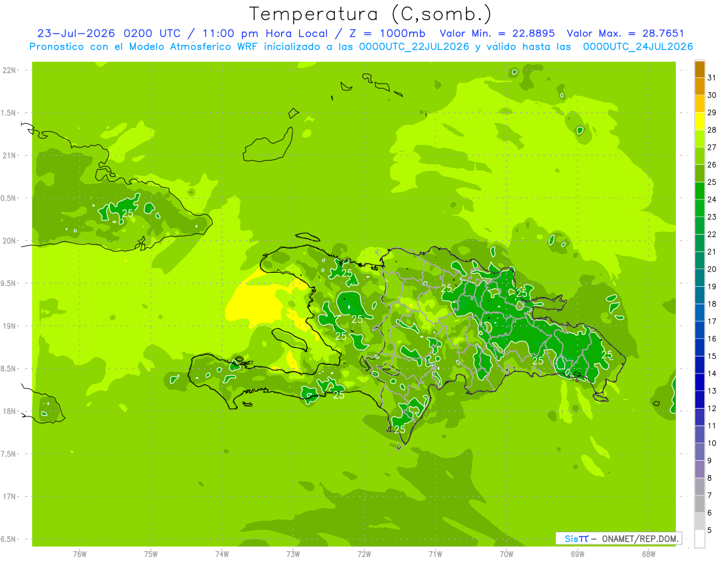Click the '74W' longitude axis label
Image resolution: width=728 pixels, height=562 pixels.
point(222,554)
